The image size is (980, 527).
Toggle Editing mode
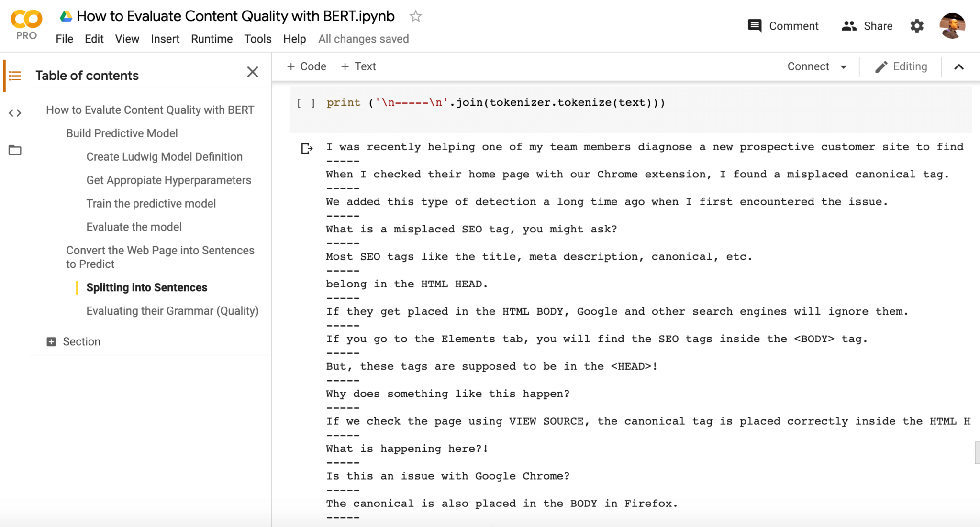tap(902, 66)
